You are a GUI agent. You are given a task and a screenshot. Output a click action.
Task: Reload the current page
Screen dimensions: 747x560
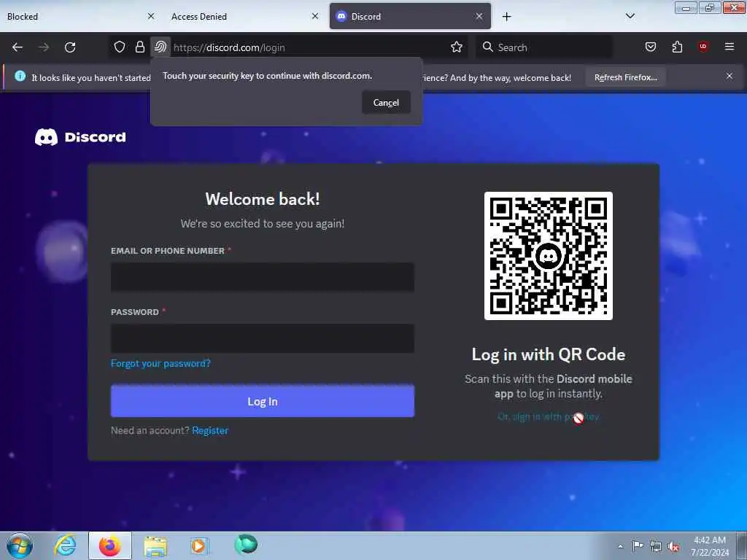click(x=70, y=47)
